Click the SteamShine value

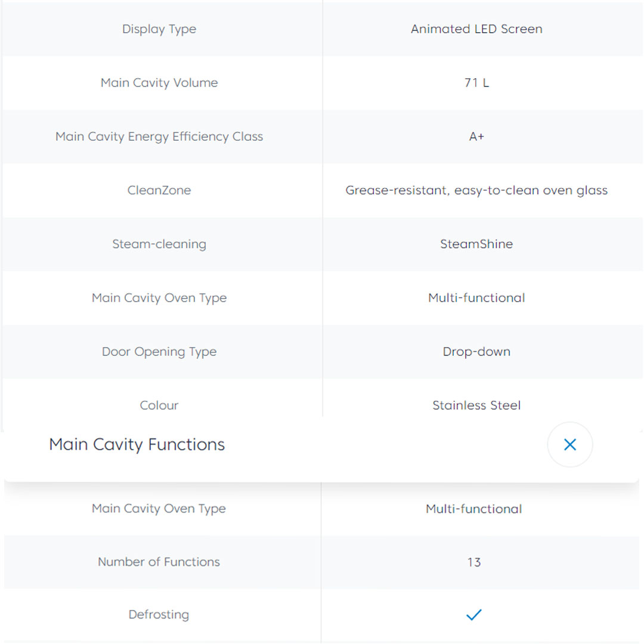476,244
